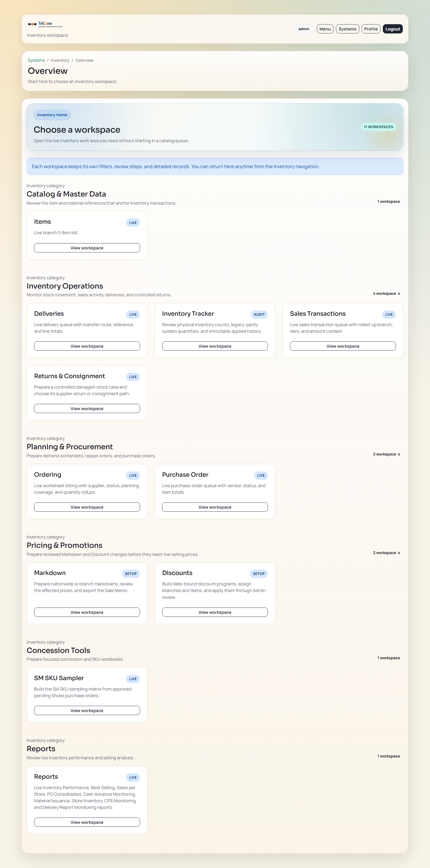Image resolution: width=430 pixels, height=868 pixels.
Task: Follow the Systems breadcrumb link
Action: tap(36, 60)
